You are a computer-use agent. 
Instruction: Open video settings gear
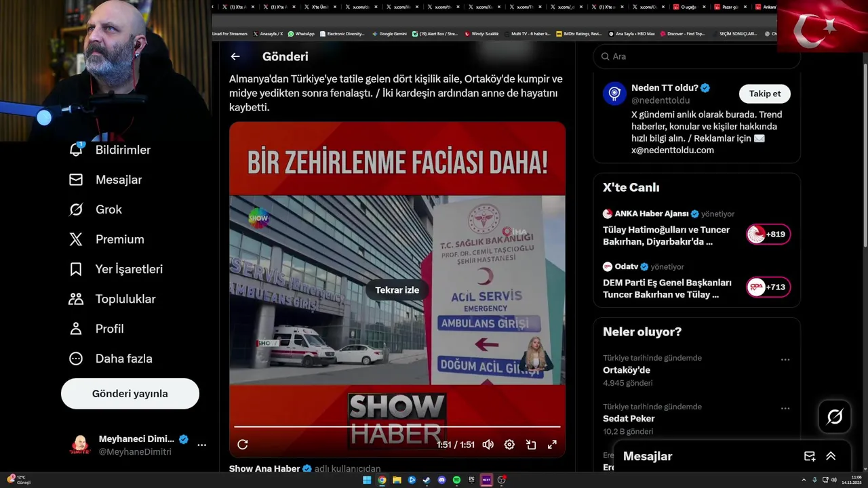[x=509, y=445]
